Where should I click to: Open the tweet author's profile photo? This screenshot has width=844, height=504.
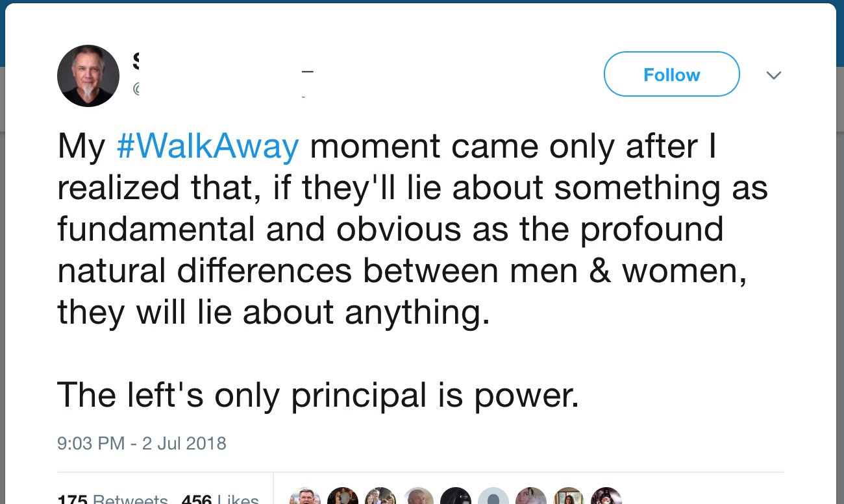tap(88, 76)
